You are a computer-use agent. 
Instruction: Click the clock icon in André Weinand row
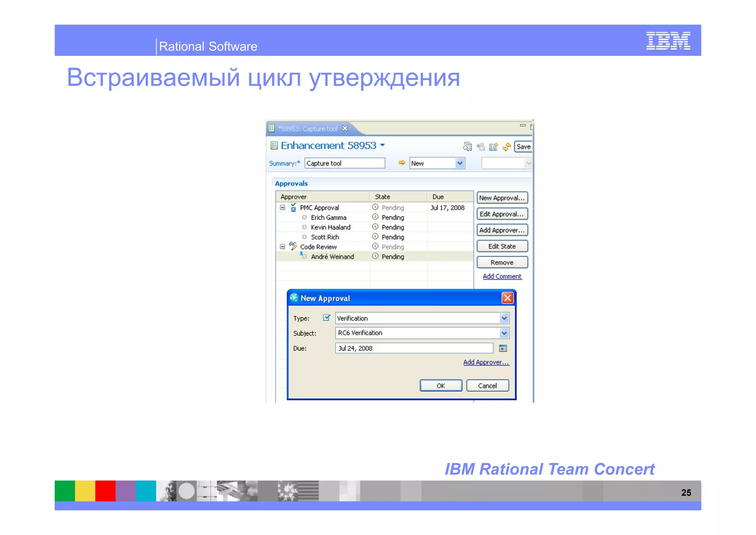point(375,256)
